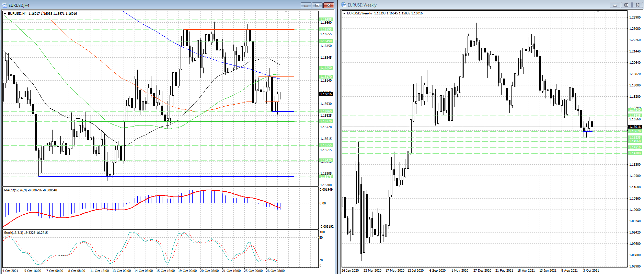Click the EURUSD,Weekly window title icon
Image resolution: width=644 pixels, height=274 pixels.
tap(344, 5)
